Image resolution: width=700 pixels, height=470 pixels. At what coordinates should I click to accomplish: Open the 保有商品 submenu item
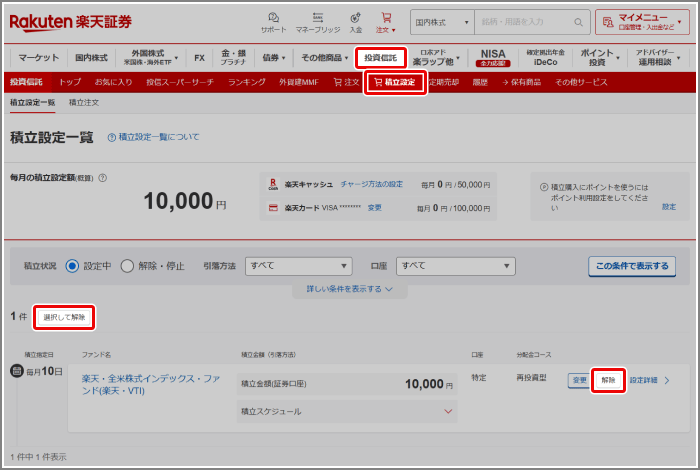pyautogui.click(x=521, y=82)
